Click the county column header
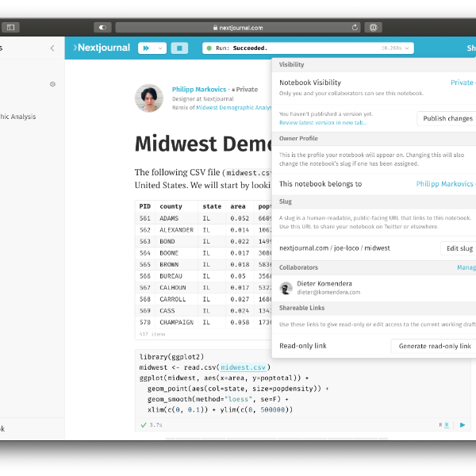 (x=171, y=206)
